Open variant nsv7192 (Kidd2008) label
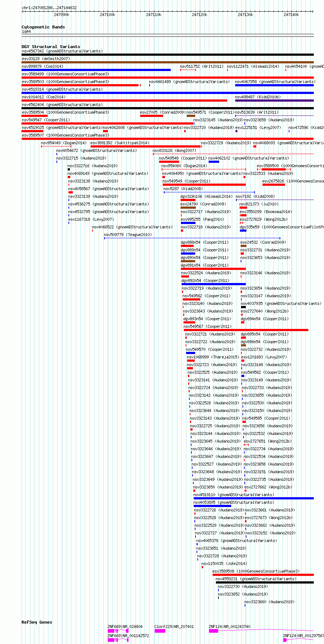 pyautogui.click(x=255, y=196)
